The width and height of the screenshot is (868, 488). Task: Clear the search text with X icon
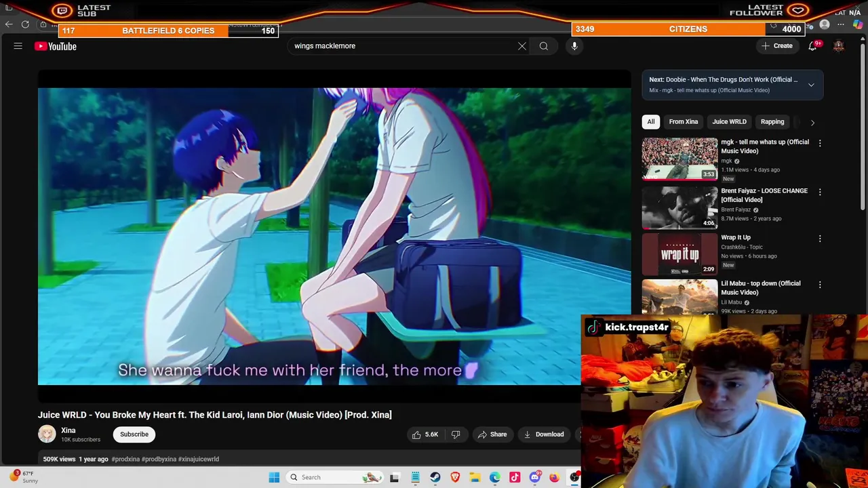[522, 46]
